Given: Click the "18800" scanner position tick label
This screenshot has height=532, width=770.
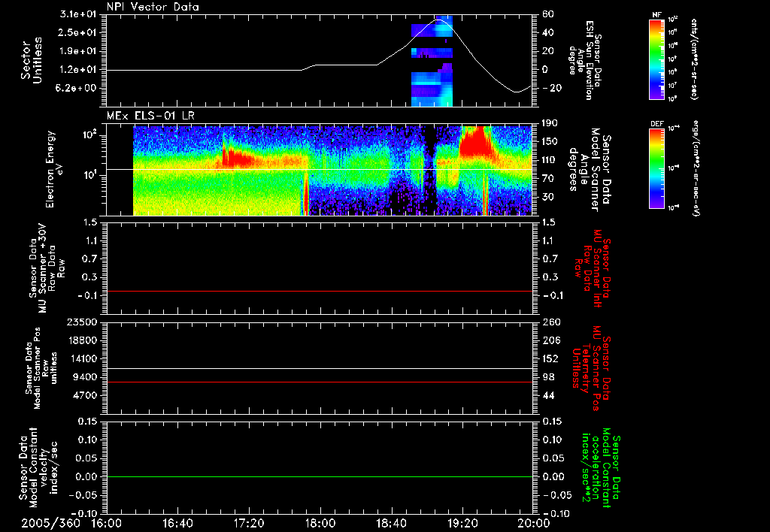Looking at the screenshot, I should (83, 340).
